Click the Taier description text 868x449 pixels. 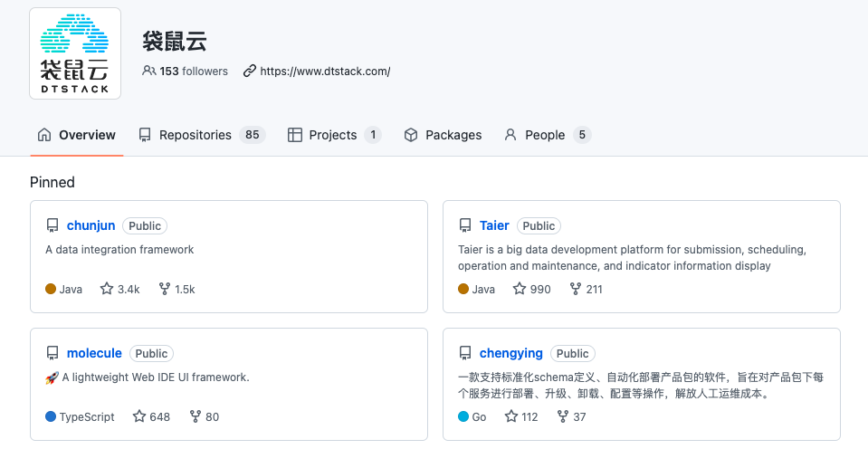[632, 257]
